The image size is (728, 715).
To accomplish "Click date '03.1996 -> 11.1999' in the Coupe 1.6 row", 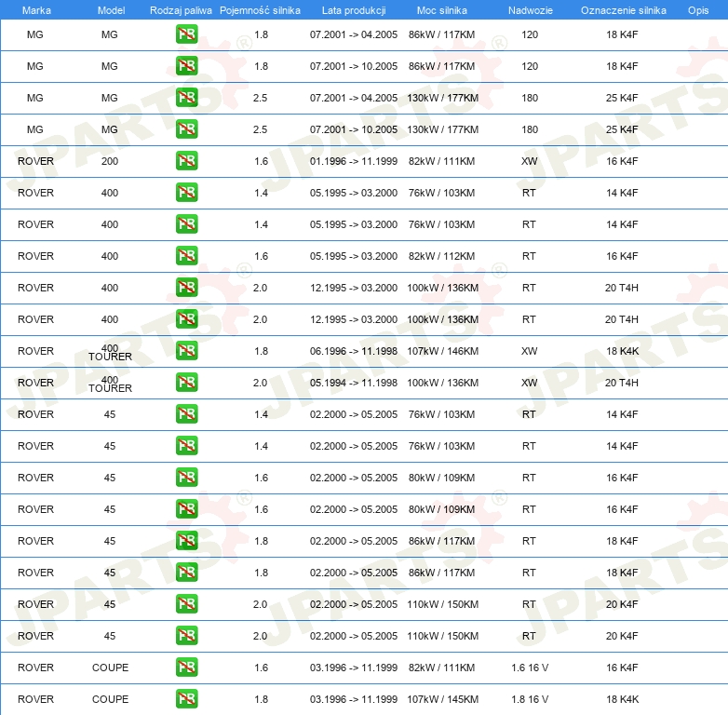I will coord(354,668).
